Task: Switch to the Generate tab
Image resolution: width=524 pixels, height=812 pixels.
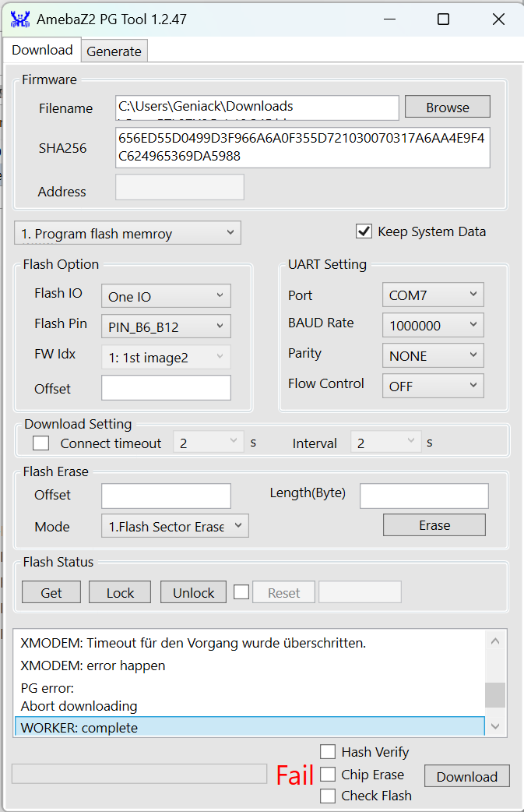Action: click(x=114, y=51)
